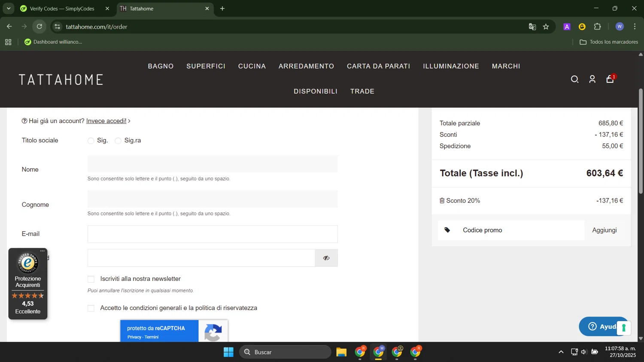
Task: Open the TRADE menu
Action: pos(362,91)
